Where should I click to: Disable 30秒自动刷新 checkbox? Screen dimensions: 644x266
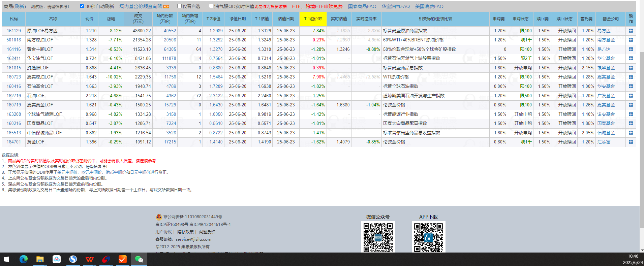[x=82, y=6]
